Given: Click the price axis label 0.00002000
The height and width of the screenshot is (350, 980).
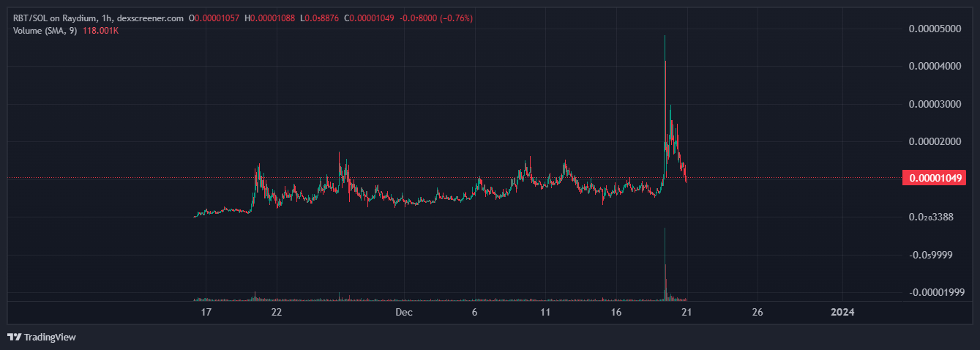Looking at the screenshot, I should [934, 141].
